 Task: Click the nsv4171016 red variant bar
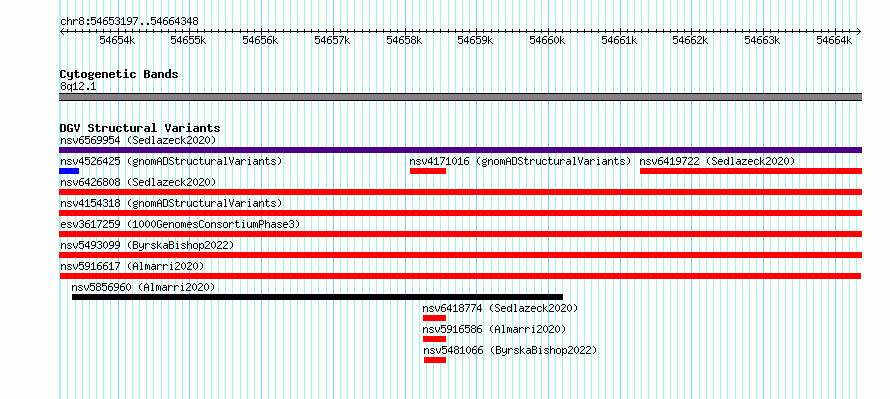pos(428,171)
